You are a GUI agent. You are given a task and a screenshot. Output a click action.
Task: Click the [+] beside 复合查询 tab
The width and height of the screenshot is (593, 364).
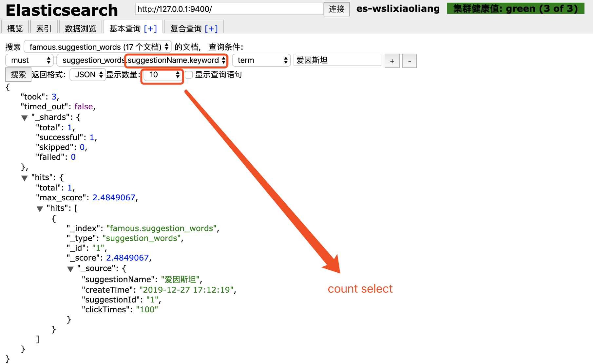coord(212,28)
